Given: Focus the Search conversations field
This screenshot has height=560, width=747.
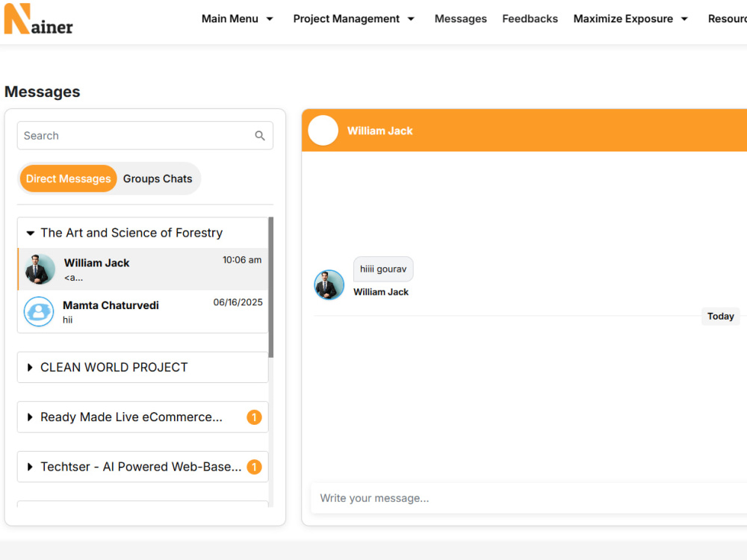Looking at the screenshot, I should pyautogui.click(x=146, y=136).
